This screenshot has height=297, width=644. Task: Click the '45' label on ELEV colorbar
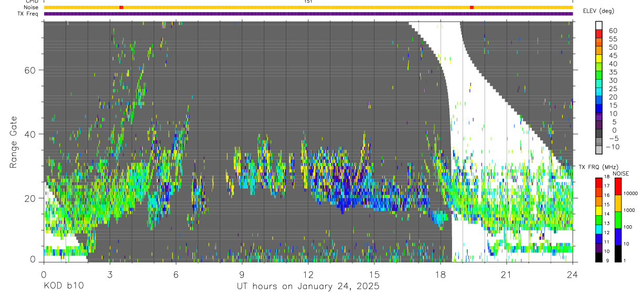[613, 56]
